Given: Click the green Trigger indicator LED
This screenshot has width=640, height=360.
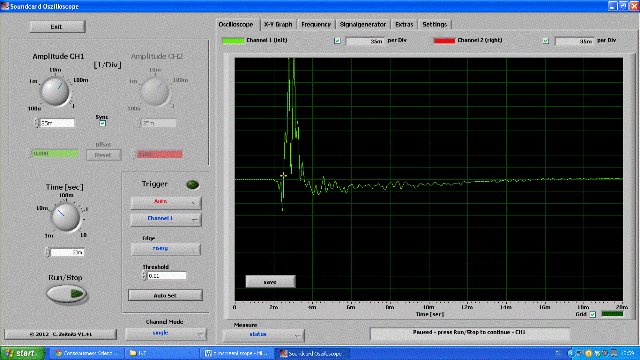Looking at the screenshot, I should (x=193, y=185).
